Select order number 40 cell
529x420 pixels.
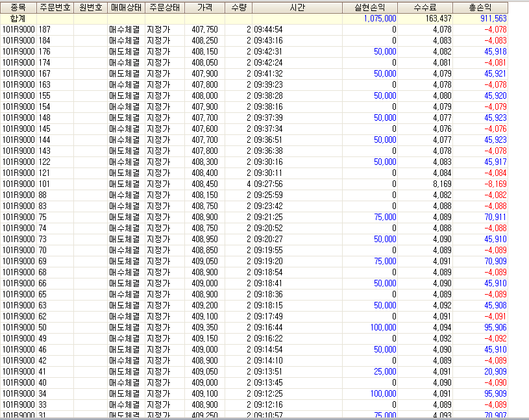(x=42, y=383)
